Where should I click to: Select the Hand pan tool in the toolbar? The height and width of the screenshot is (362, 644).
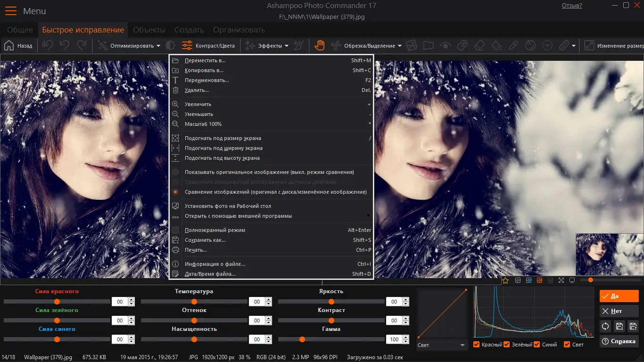(319, 45)
